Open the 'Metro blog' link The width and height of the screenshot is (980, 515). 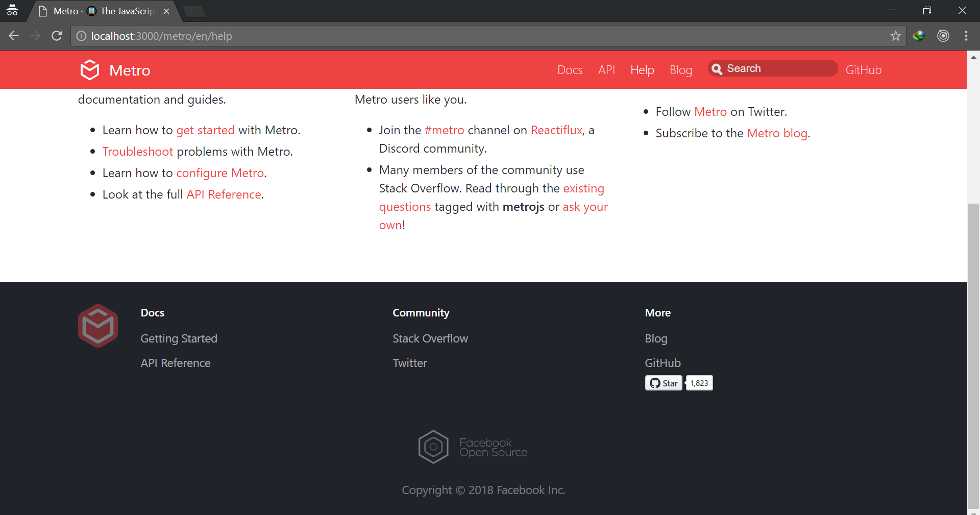point(777,133)
